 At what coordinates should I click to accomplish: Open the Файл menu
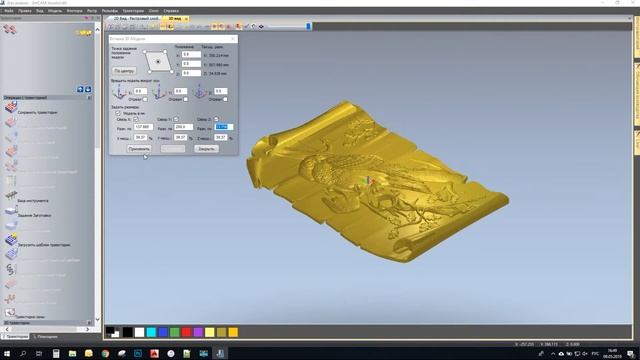pyautogui.click(x=9, y=11)
